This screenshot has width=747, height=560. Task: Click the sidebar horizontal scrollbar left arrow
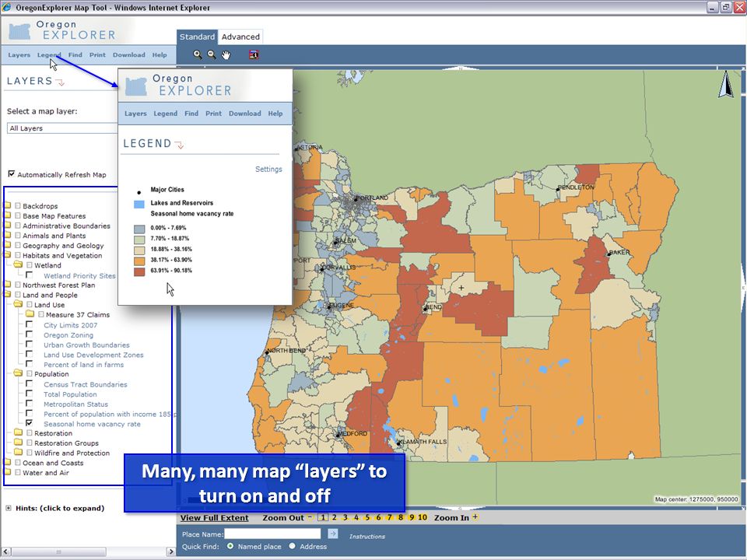(x=5, y=551)
